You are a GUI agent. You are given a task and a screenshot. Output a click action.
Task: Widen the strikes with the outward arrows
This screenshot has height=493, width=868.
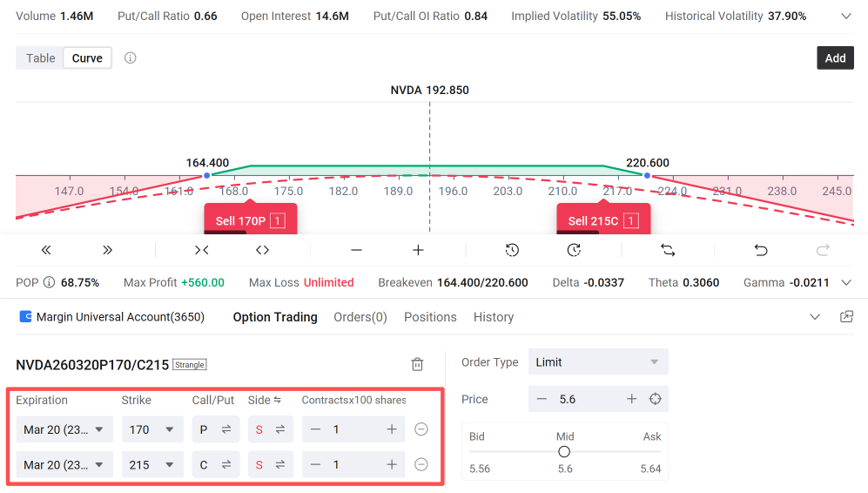262,250
